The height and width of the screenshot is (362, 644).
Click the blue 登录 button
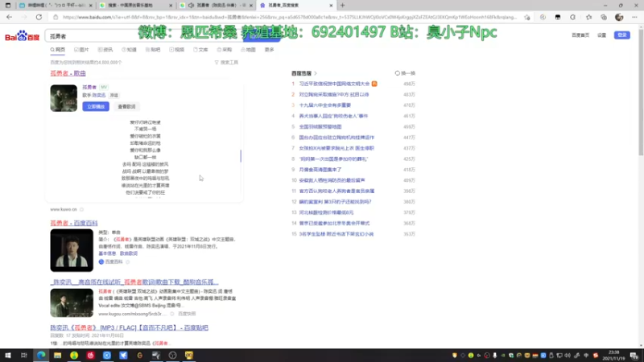(x=622, y=35)
